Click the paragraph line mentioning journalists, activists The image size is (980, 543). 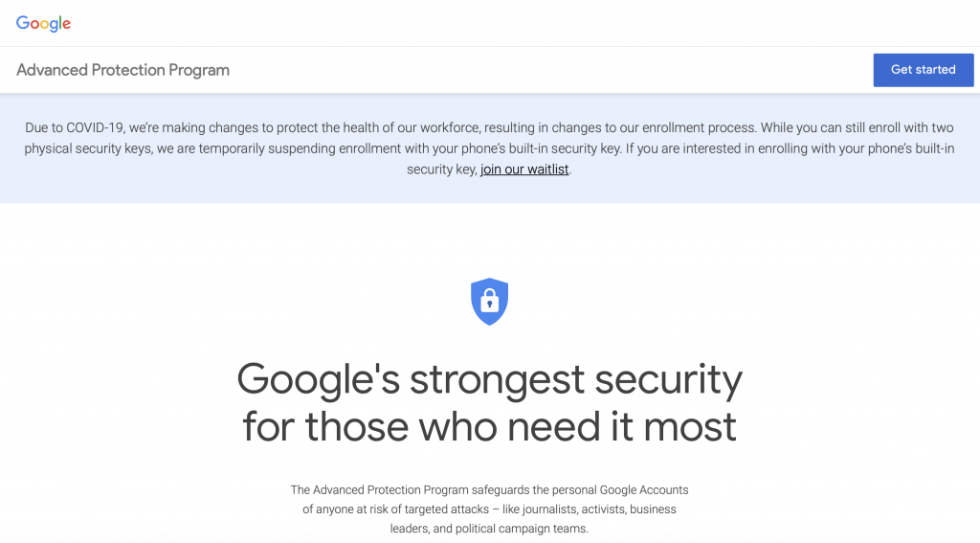pos(489,509)
